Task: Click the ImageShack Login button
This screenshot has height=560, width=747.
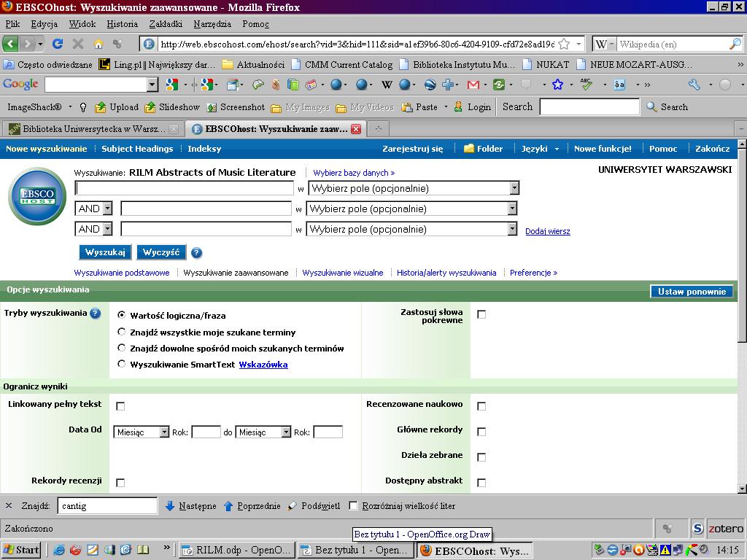Action: [x=472, y=107]
